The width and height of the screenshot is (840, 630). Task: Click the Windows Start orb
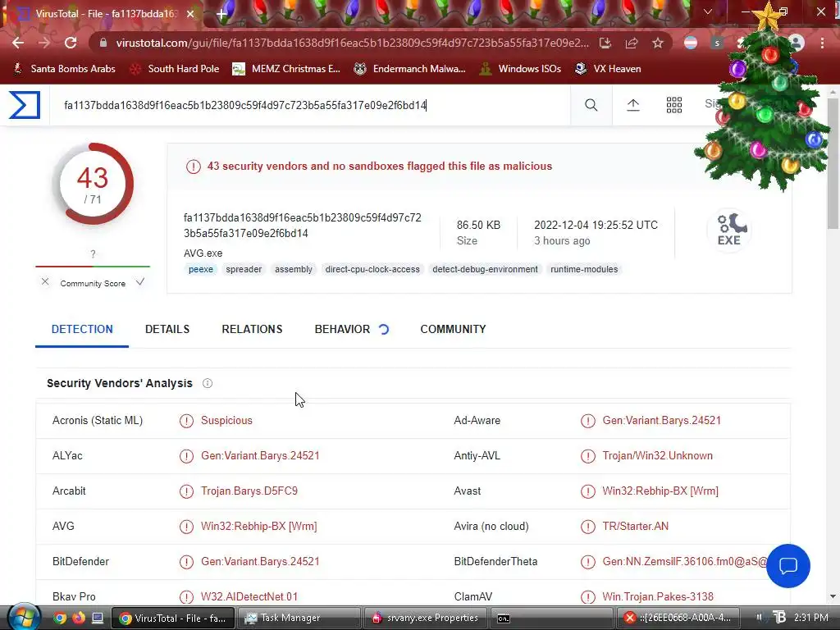[24, 617]
